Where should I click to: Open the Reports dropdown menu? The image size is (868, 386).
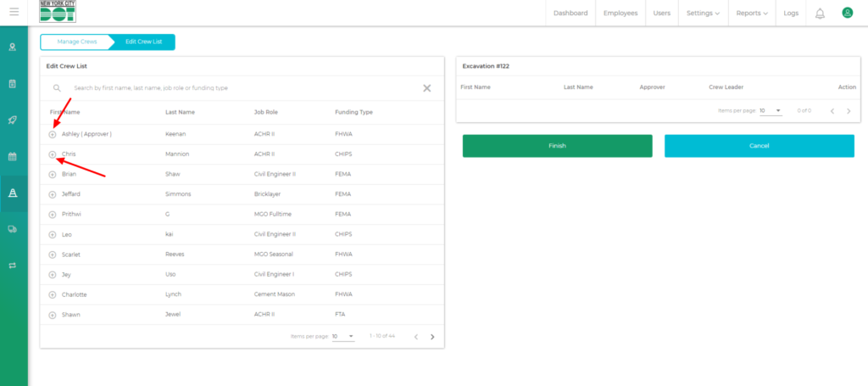753,14
